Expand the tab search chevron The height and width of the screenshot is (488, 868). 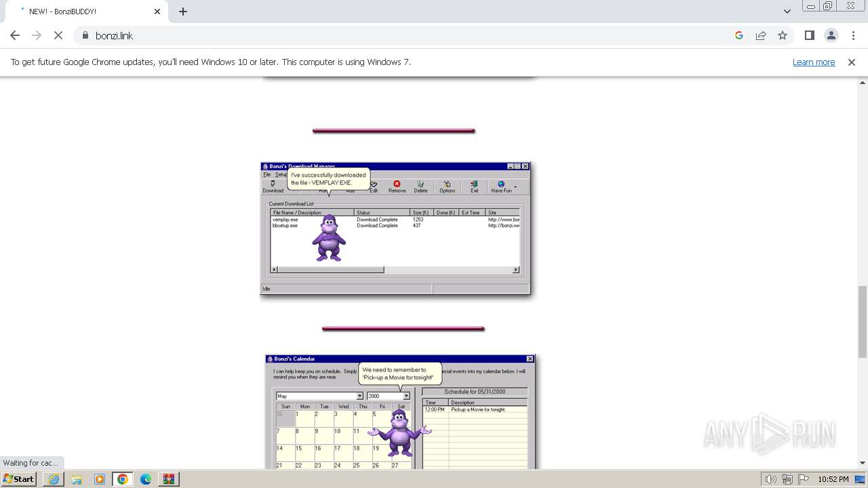(x=787, y=12)
